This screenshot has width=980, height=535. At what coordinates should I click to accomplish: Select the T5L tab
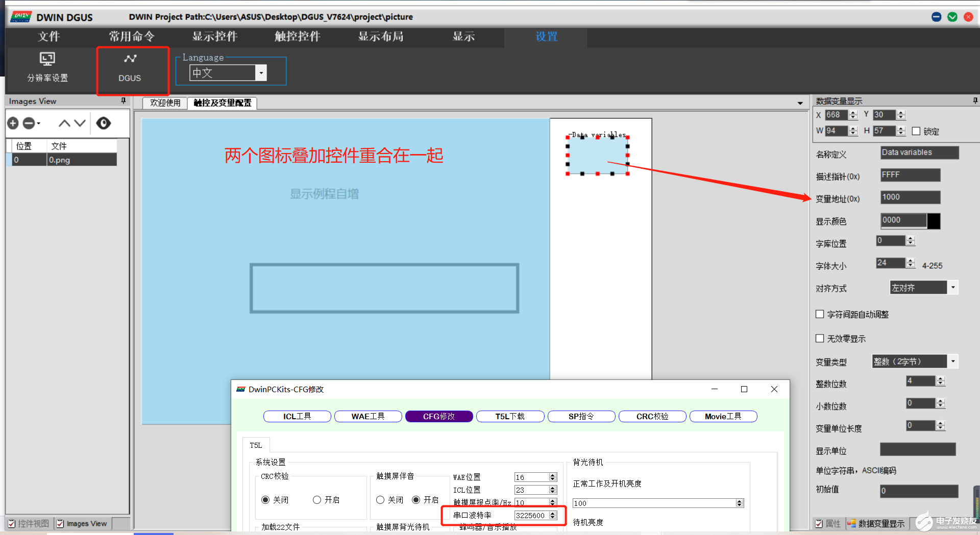[256, 445]
